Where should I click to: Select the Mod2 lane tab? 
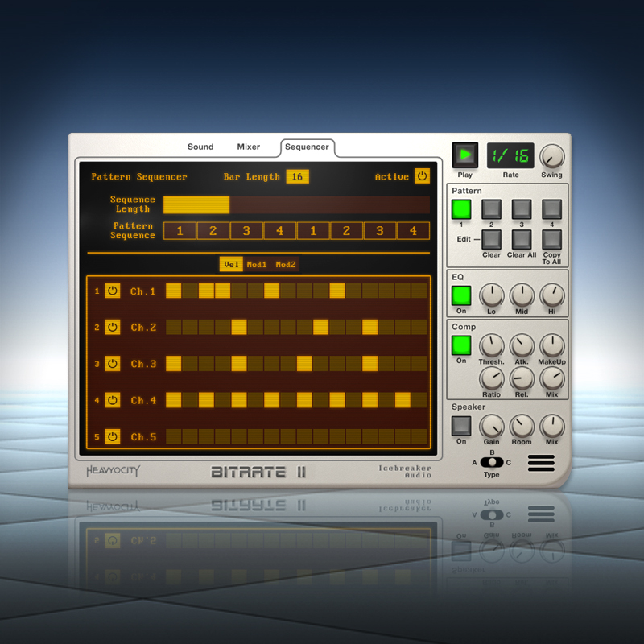coord(286,265)
